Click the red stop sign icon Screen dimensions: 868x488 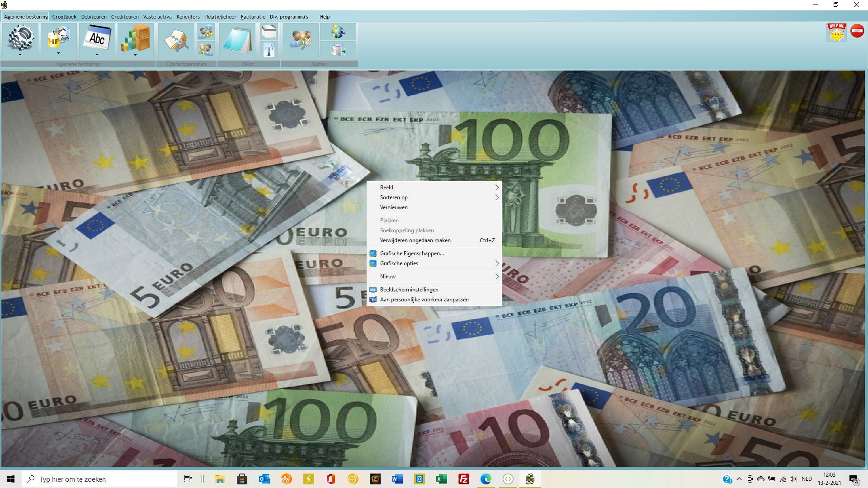(x=857, y=31)
